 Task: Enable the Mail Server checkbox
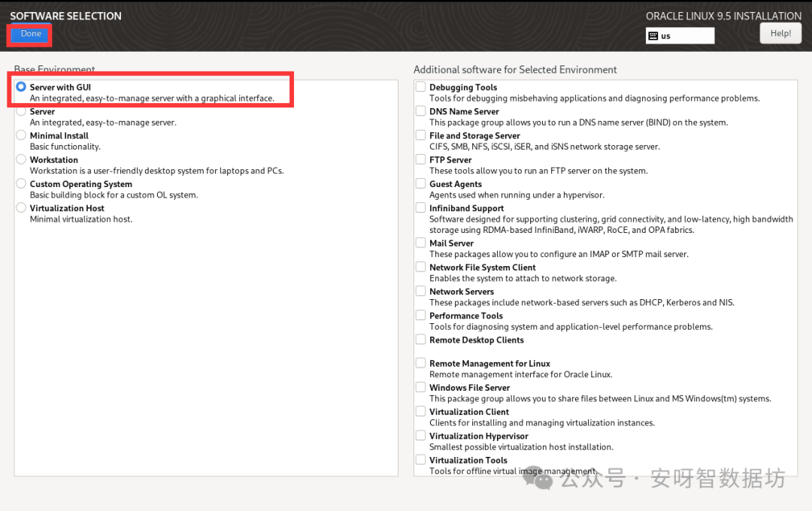pyautogui.click(x=420, y=243)
